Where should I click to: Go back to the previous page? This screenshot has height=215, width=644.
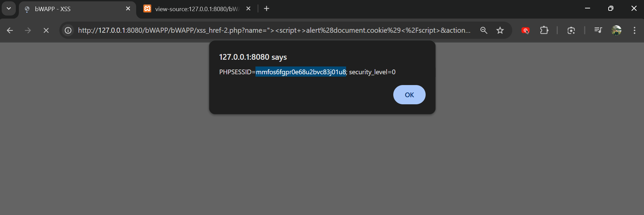pos(10,30)
